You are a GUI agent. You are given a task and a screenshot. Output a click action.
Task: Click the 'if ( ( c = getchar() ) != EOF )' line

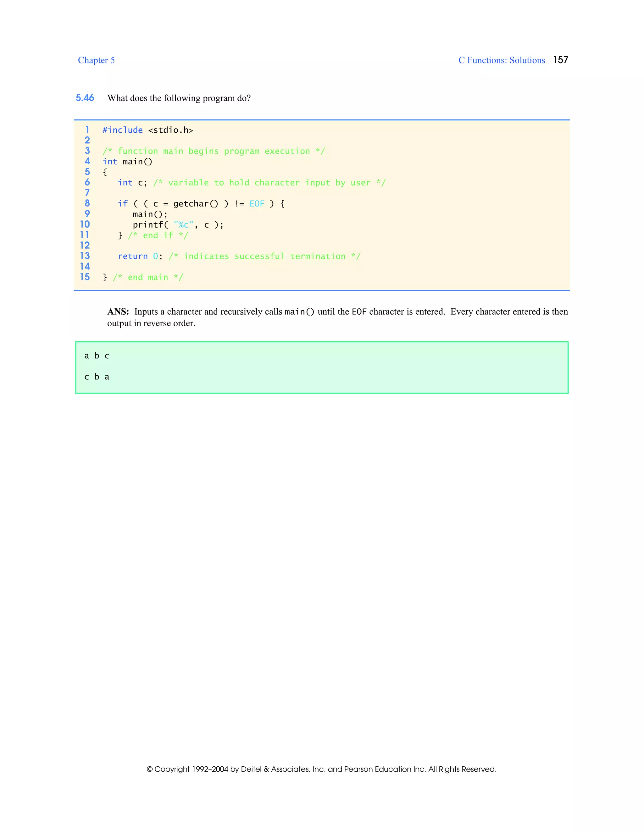pyautogui.click(x=201, y=204)
